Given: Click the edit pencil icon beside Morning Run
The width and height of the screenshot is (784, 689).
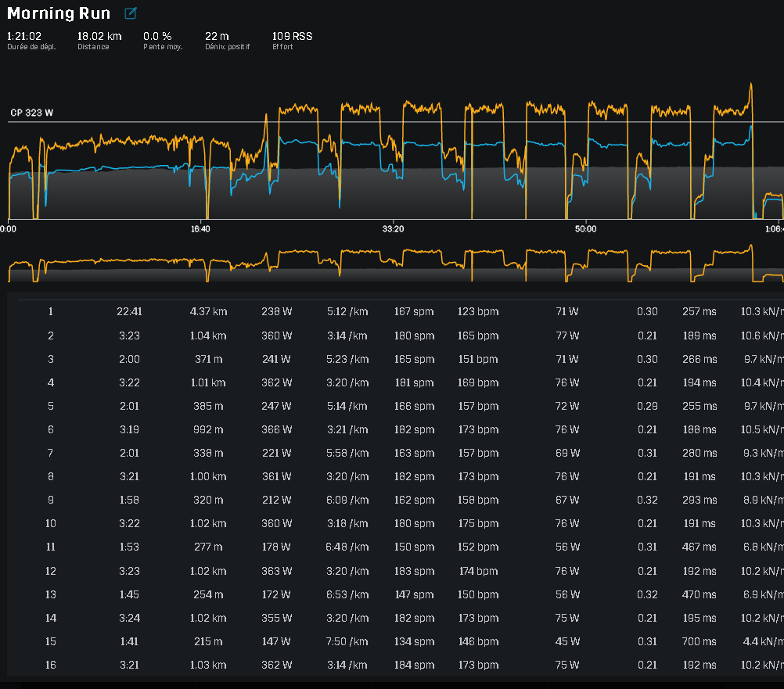Looking at the screenshot, I should [131, 13].
